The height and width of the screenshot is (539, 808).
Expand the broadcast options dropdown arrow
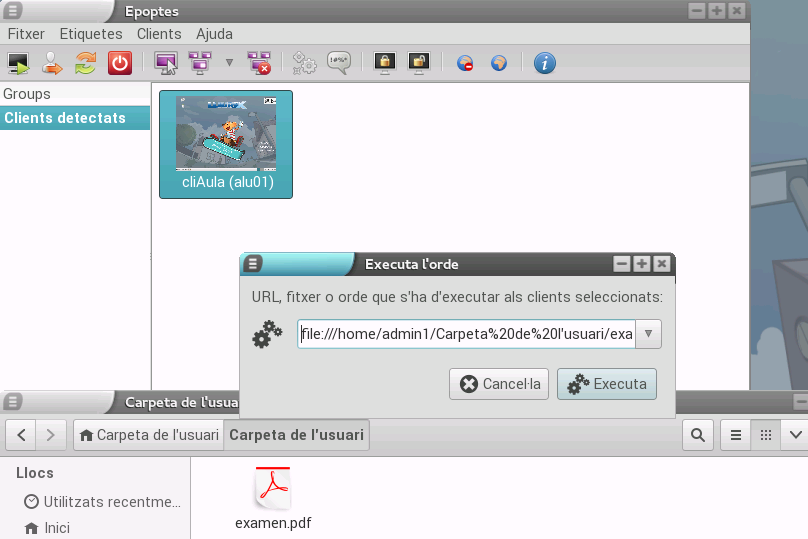point(229,63)
